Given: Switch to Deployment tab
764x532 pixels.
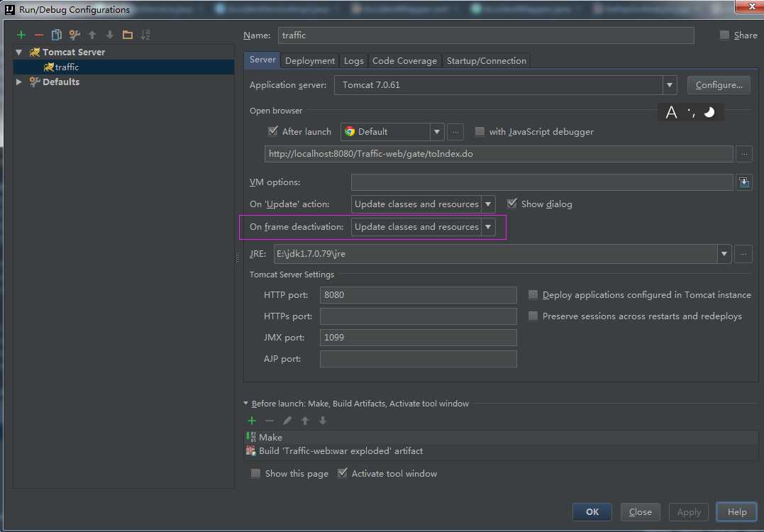Looking at the screenshot, I should click(310, 61).
